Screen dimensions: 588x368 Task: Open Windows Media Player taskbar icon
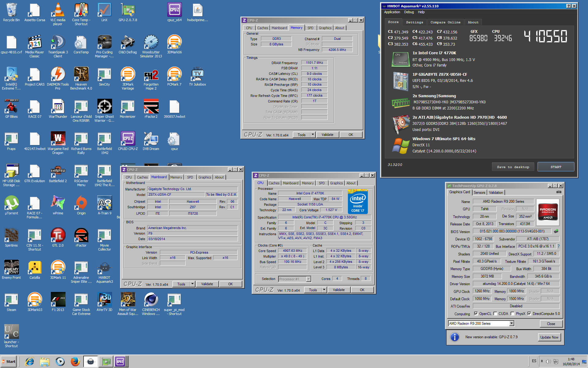[60, 362]
